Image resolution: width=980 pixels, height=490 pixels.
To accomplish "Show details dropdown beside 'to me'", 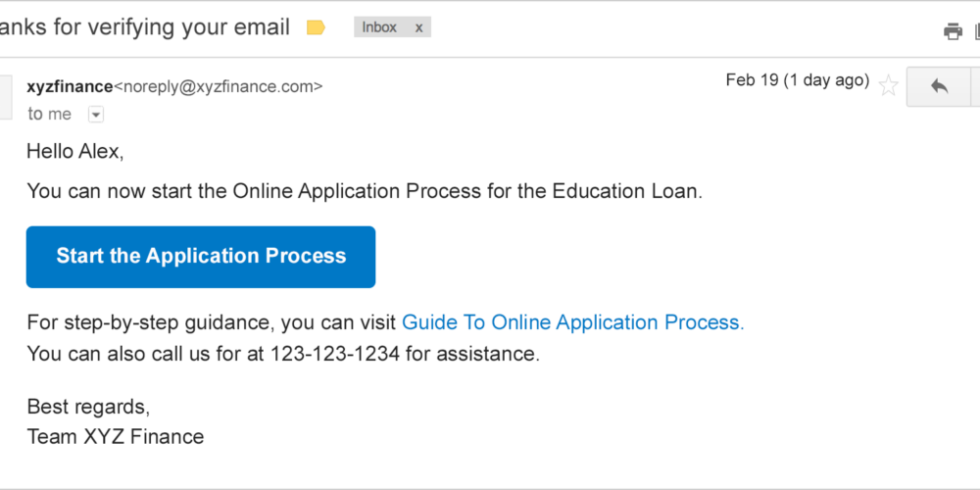I will (96, 115).
